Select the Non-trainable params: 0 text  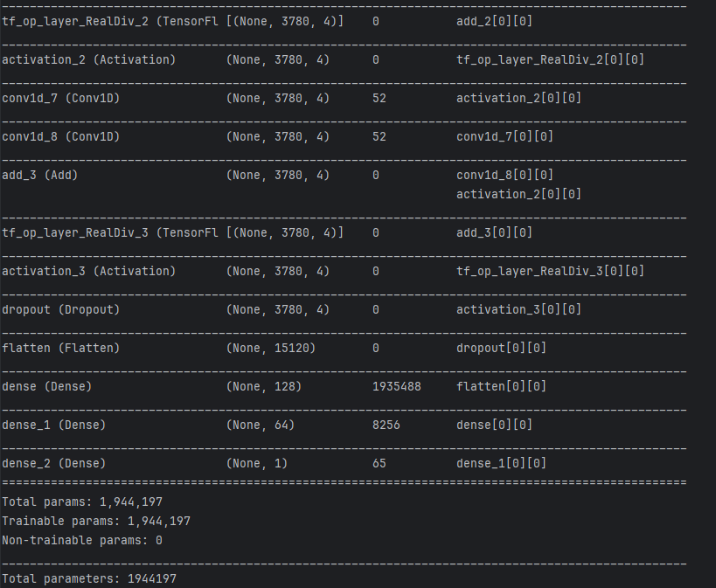(x=80, y=540)
